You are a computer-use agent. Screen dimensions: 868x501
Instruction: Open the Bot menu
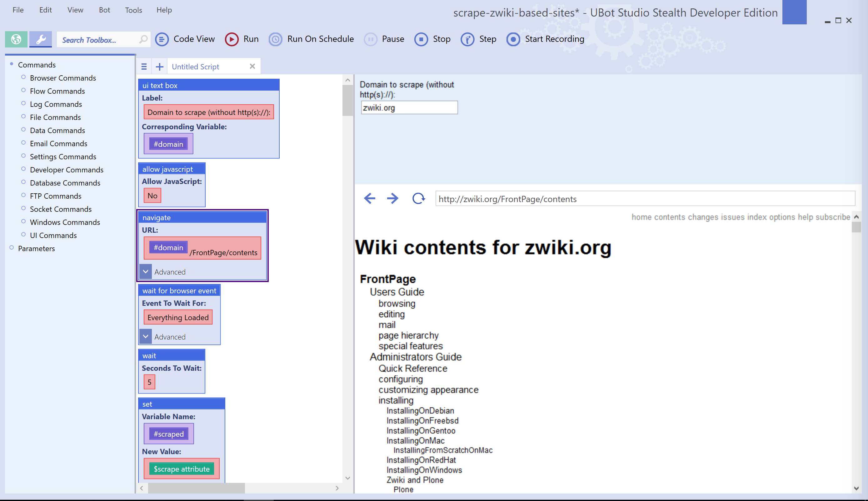point(104,10)
